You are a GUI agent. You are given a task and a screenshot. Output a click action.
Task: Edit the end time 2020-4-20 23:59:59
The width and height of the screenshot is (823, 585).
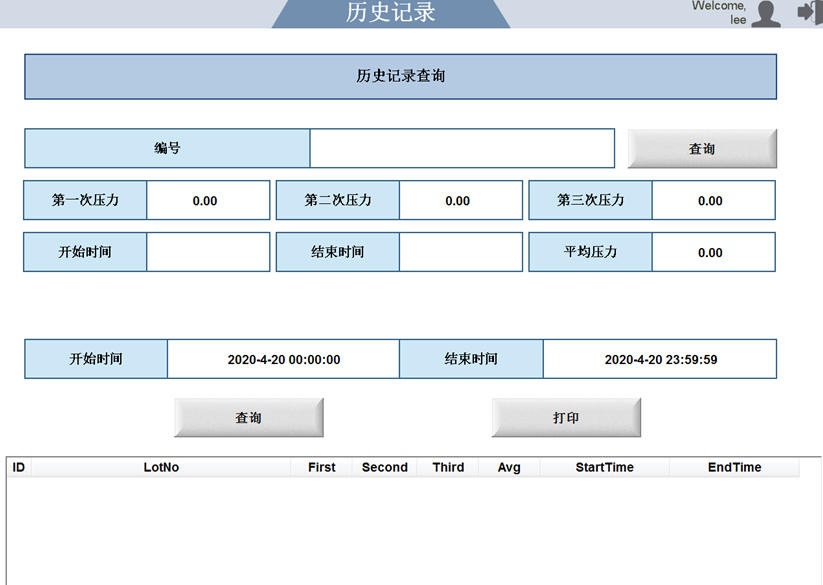[x=660, y=359]
